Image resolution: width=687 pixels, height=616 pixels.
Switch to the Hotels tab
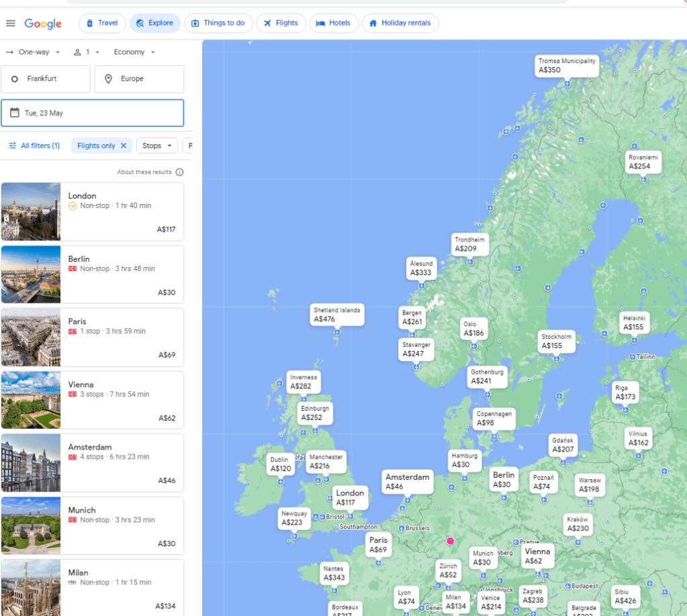(334, 23)
